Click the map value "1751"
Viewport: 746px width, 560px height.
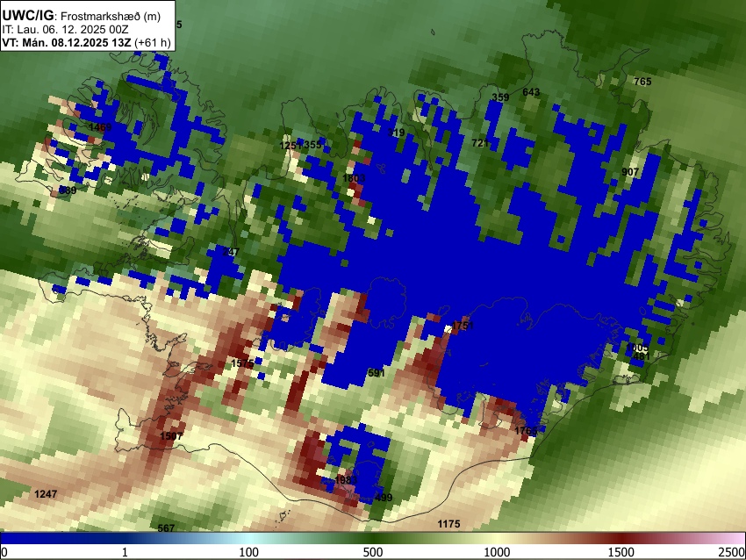pyautogui.click(x=463, y=326)
